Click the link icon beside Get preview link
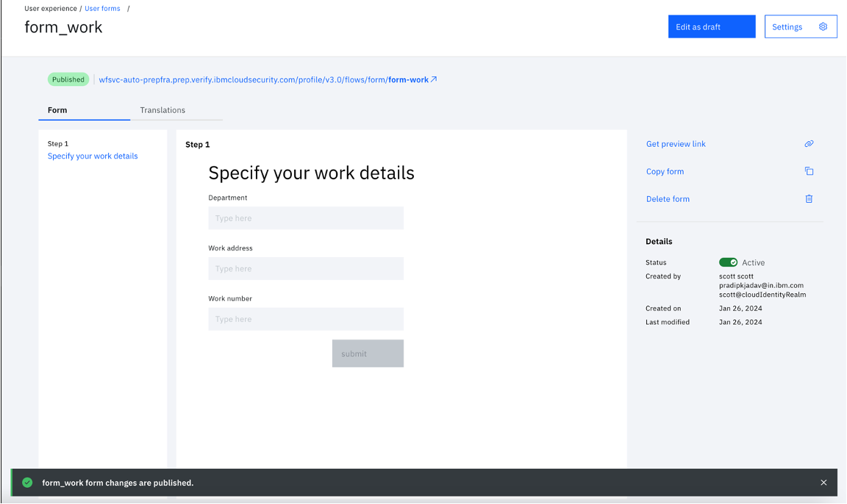 (x=809, y=143)
